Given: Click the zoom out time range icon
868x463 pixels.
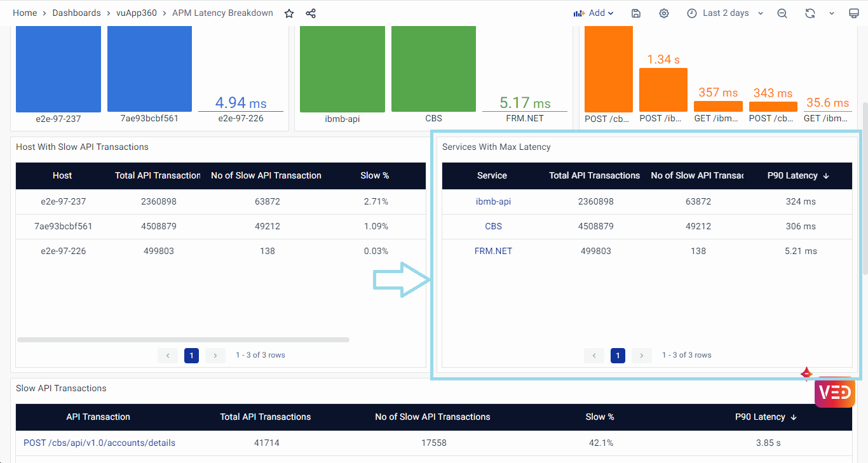Looking at the screenshot, I should point(782,13).
